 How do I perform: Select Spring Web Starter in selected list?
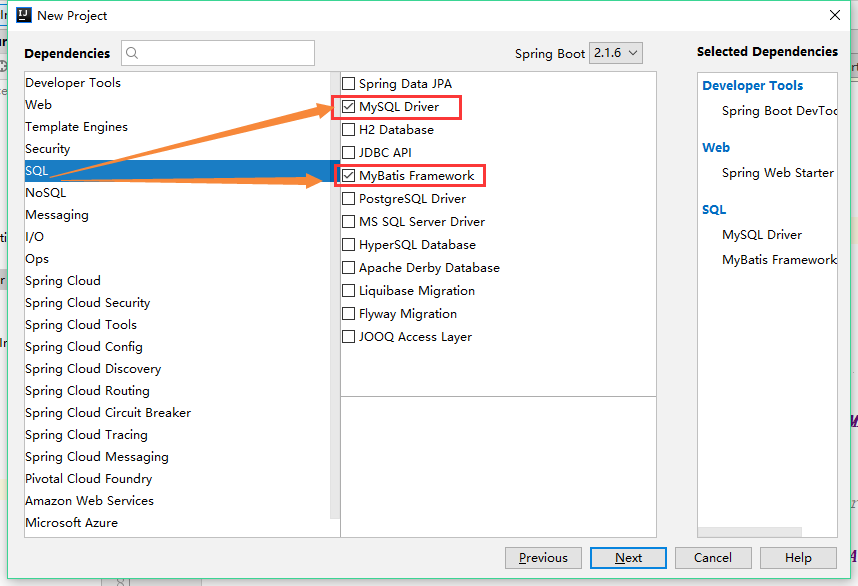pyautogui.click(x=778, y=173)
